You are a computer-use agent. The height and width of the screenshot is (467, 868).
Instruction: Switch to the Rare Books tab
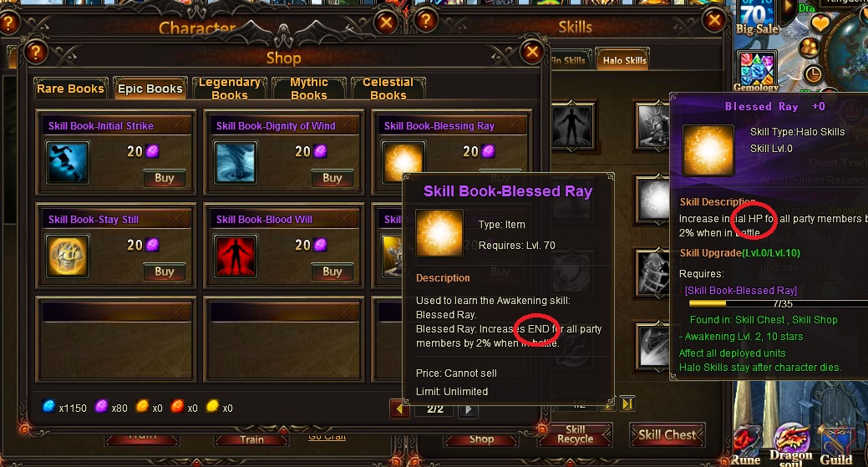(x=70, y=89)
